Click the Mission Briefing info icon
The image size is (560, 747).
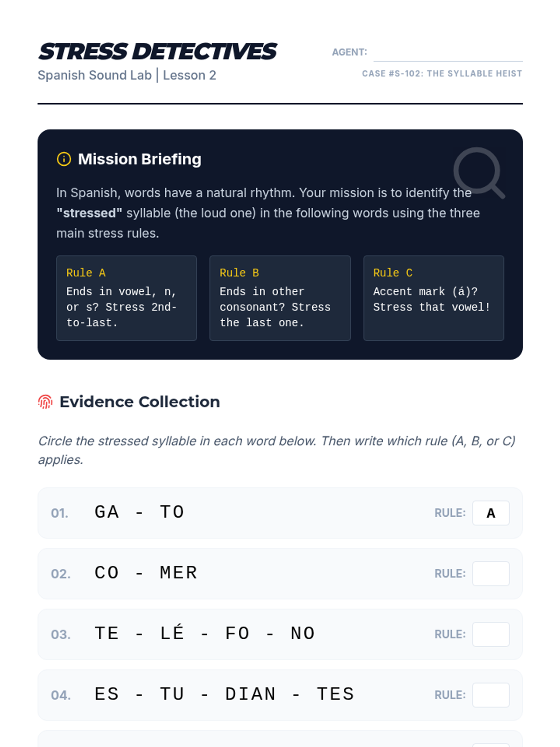coord(64,159)
